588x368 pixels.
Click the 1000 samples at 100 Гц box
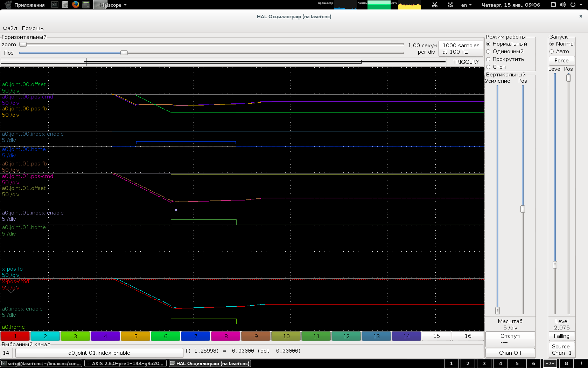pos(461,48)
